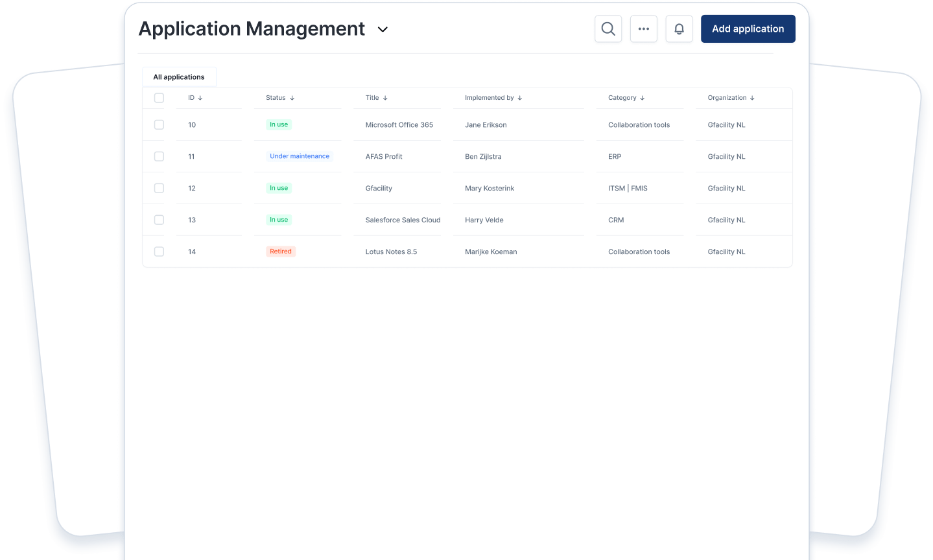The width and height of the screenshot is (933, 560).
Task: Click the Under maintenance status badge
Action: click(300, 156)
